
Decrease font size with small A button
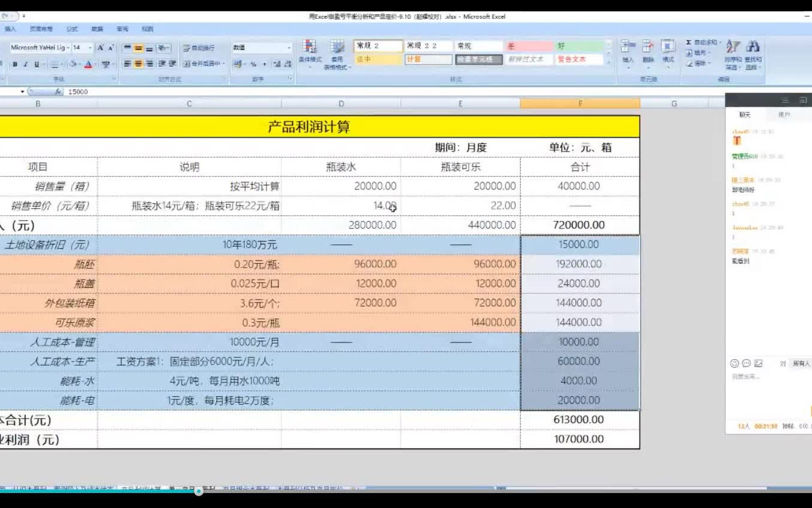coord(110,48)
